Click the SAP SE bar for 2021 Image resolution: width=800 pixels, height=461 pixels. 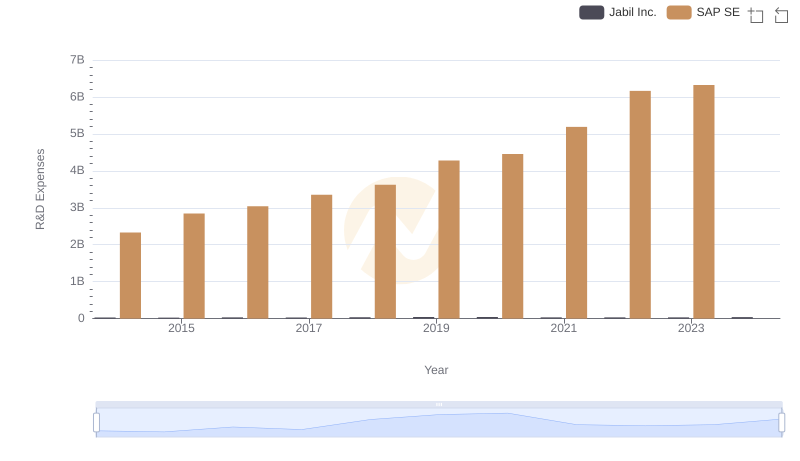[x=577, y=222]
